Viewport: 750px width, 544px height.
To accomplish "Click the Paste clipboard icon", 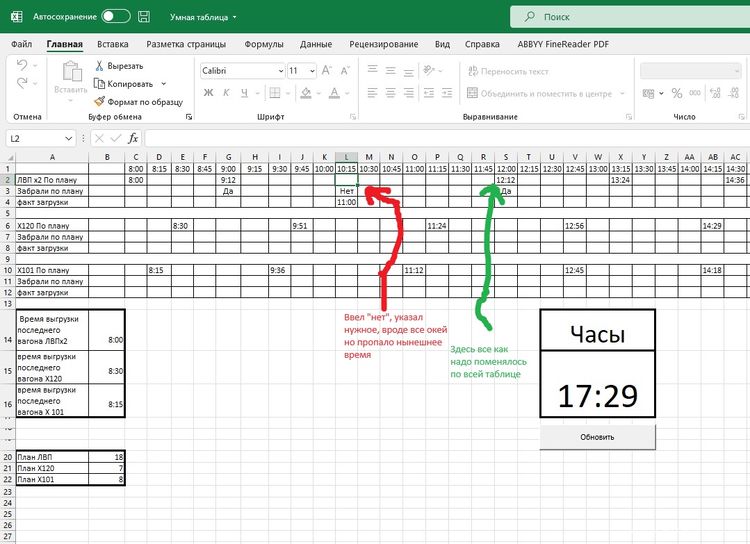I will [x=72, y=71].
